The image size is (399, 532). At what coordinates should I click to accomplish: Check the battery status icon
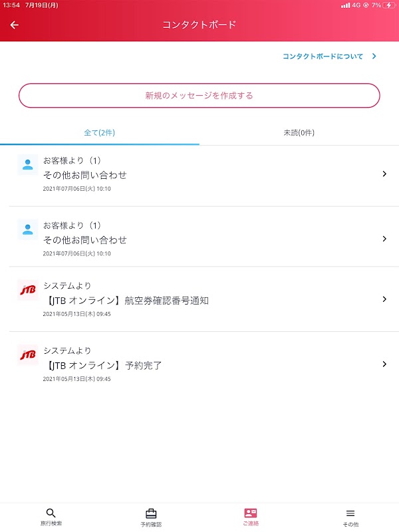tap(388, 5)
